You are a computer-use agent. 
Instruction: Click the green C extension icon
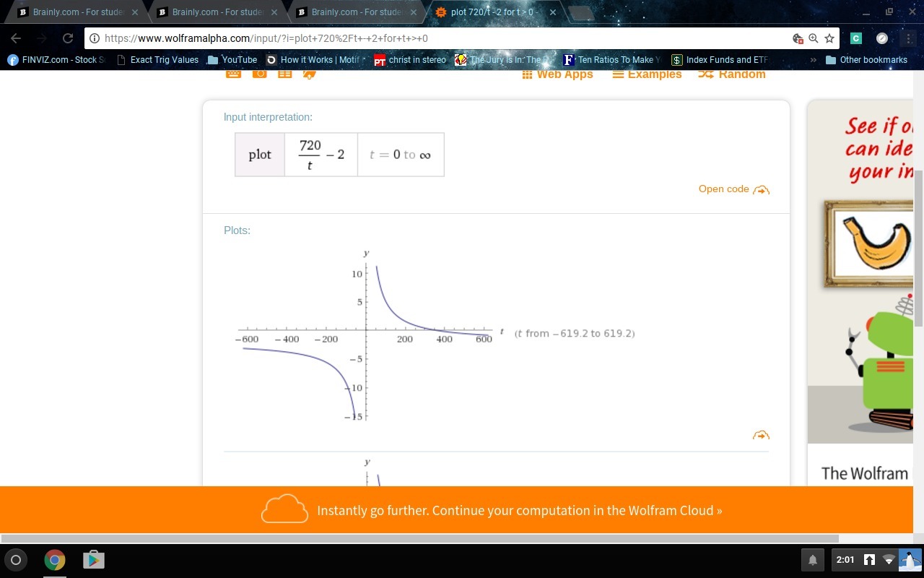point(856,38)
